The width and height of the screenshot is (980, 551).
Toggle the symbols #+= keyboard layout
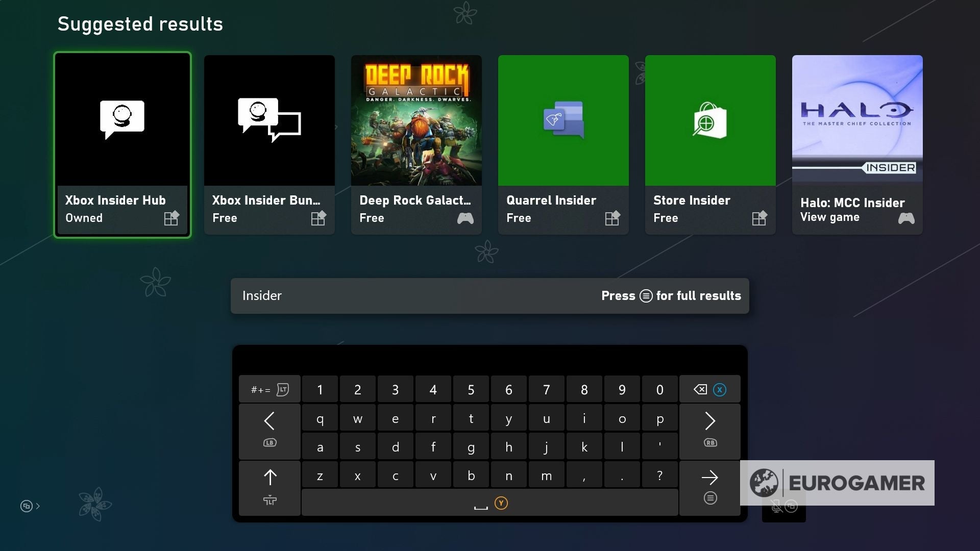(269, 390)
